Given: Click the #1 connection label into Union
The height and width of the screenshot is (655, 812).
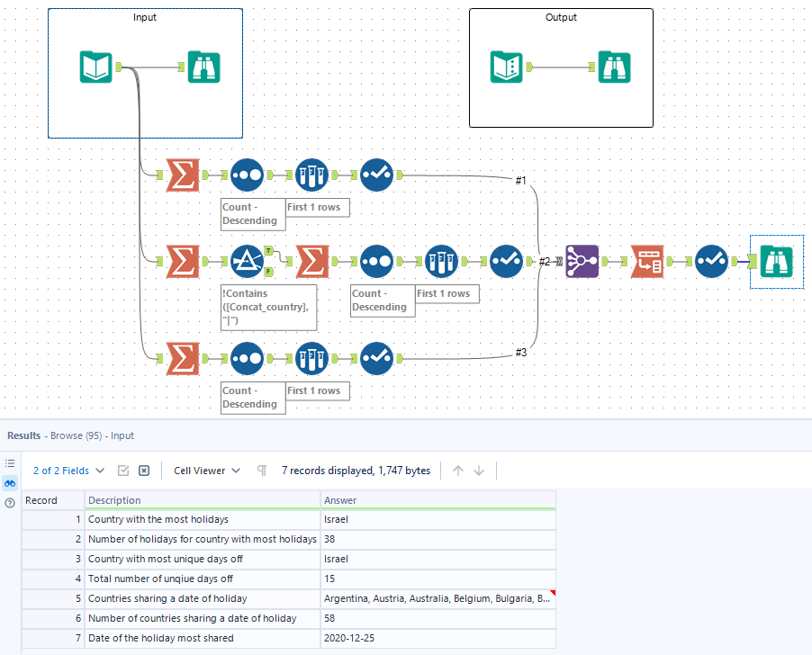Looking at the screenshot, I should click(x=520, y=180).
